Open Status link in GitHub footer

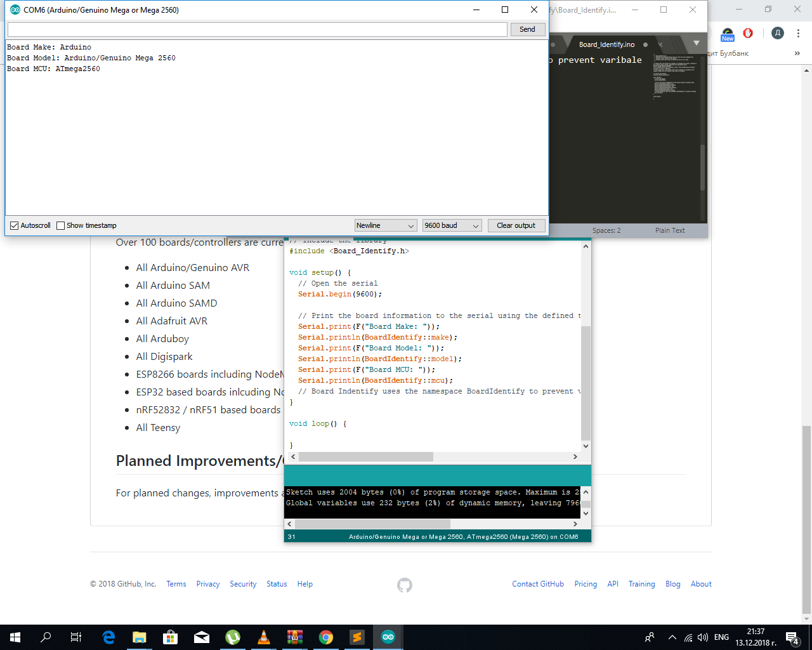pyautogui.click(x=277, y=584)
